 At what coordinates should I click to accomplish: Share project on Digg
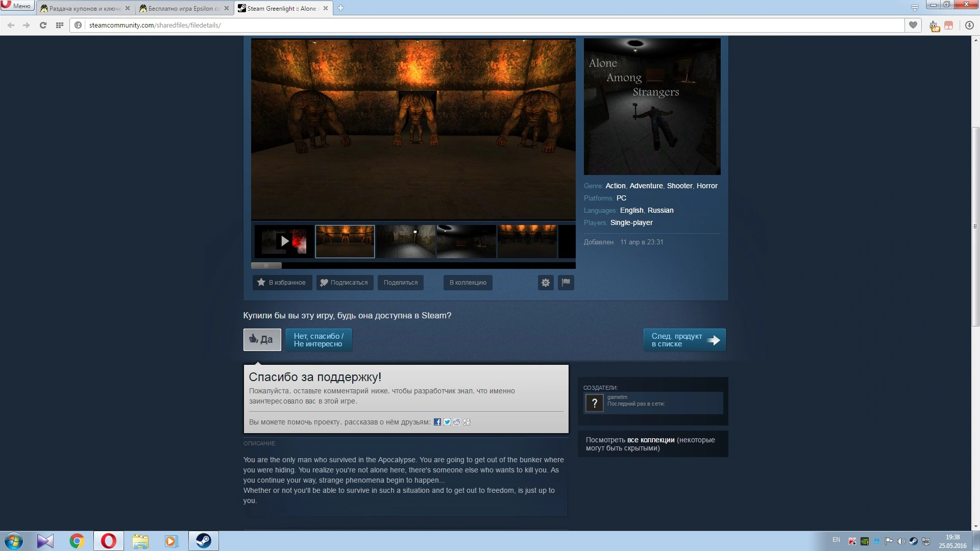click(467, 422)
